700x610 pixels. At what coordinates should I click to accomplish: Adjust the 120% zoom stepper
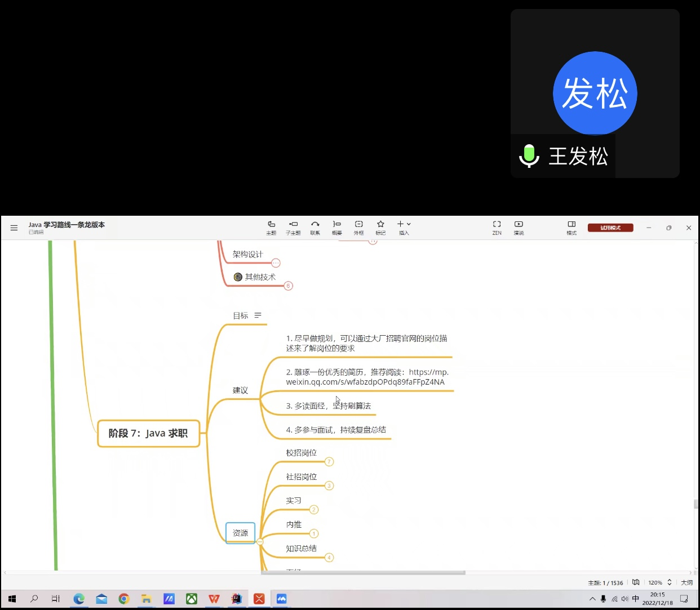click(x=669, y=582)
